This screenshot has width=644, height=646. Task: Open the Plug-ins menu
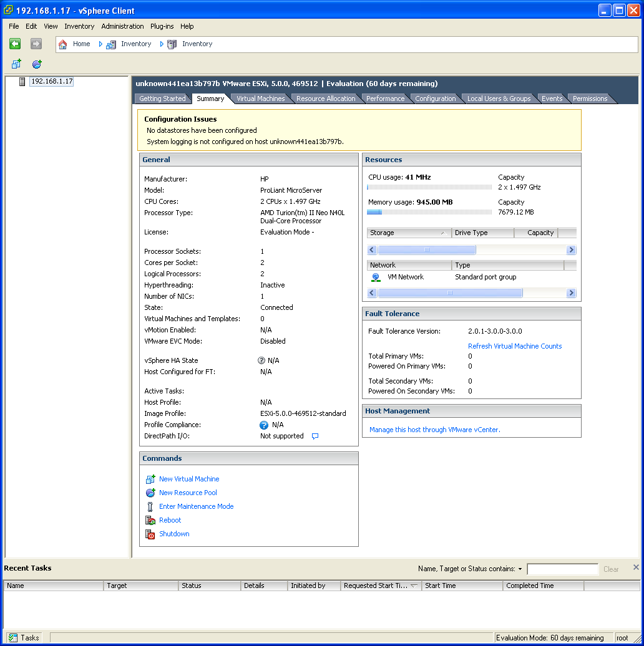point(162,26)
